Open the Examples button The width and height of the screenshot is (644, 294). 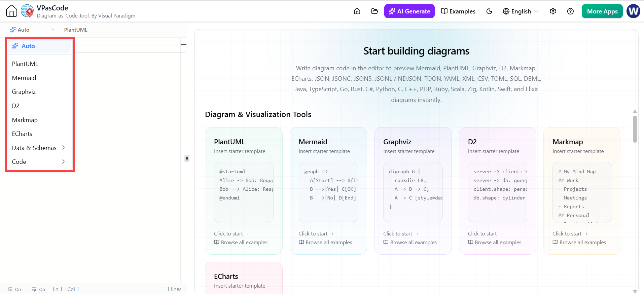[x=458, y=11]
